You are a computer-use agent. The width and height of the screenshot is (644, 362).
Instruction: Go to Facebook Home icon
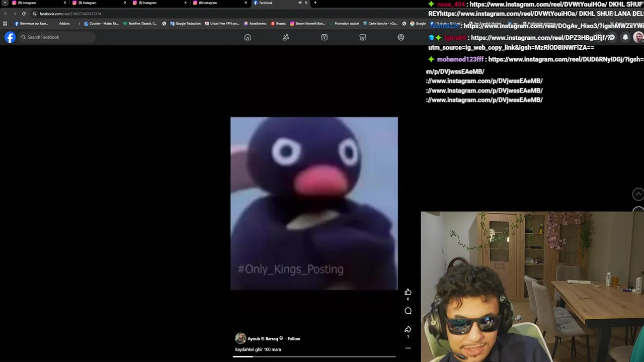point(248,37)
